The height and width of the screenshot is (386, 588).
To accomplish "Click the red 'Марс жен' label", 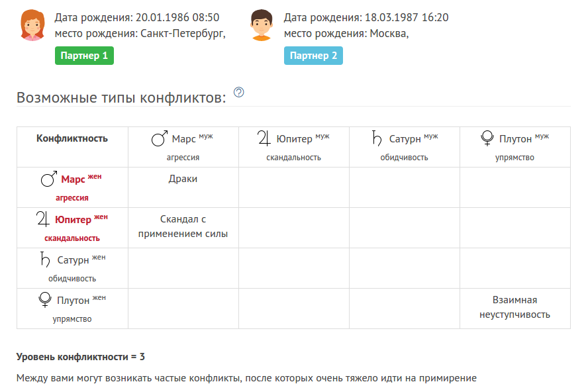I will pyautogui.click(x=81, y=179).
